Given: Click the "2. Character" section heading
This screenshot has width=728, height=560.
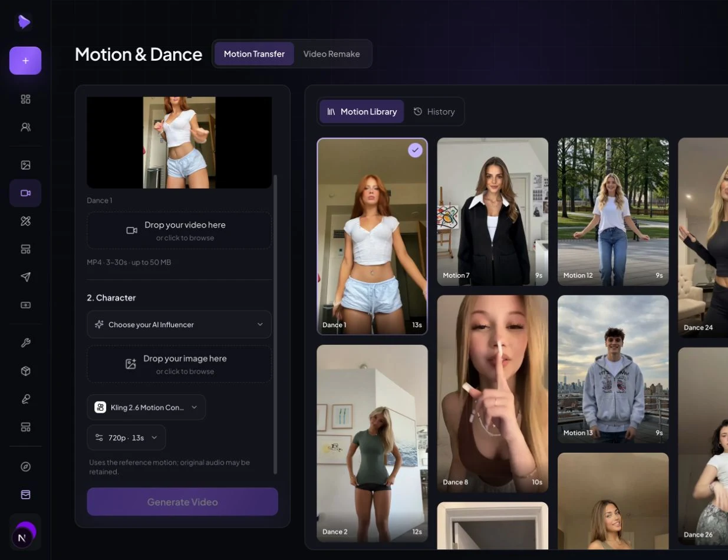Looking at the screenshot, I should point(111,298).
